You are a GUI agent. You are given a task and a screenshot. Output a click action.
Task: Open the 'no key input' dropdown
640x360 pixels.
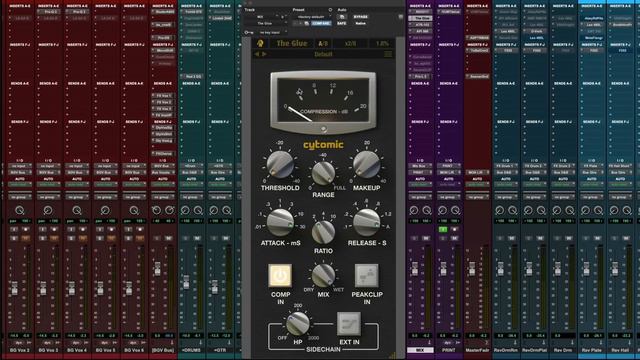[272, 32]
